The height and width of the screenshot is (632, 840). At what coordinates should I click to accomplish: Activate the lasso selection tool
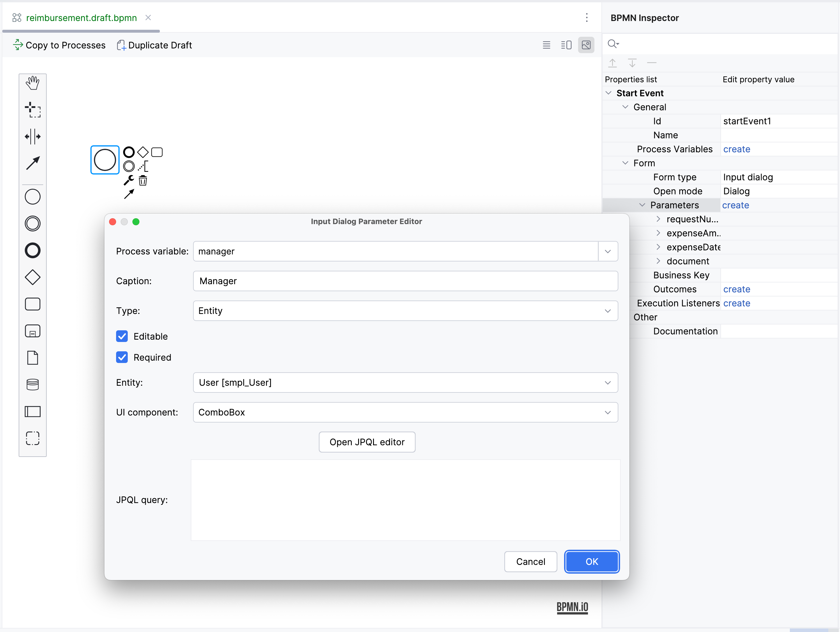tap(33, 110)
